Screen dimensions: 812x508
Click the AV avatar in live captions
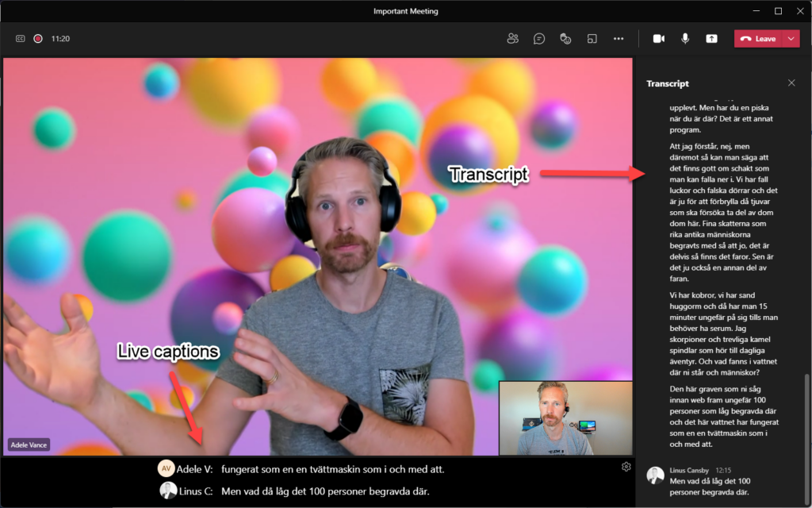point(167,468)
